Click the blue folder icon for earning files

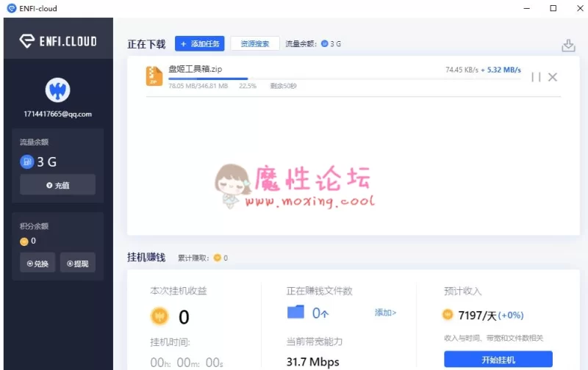[x=295, y=312]
